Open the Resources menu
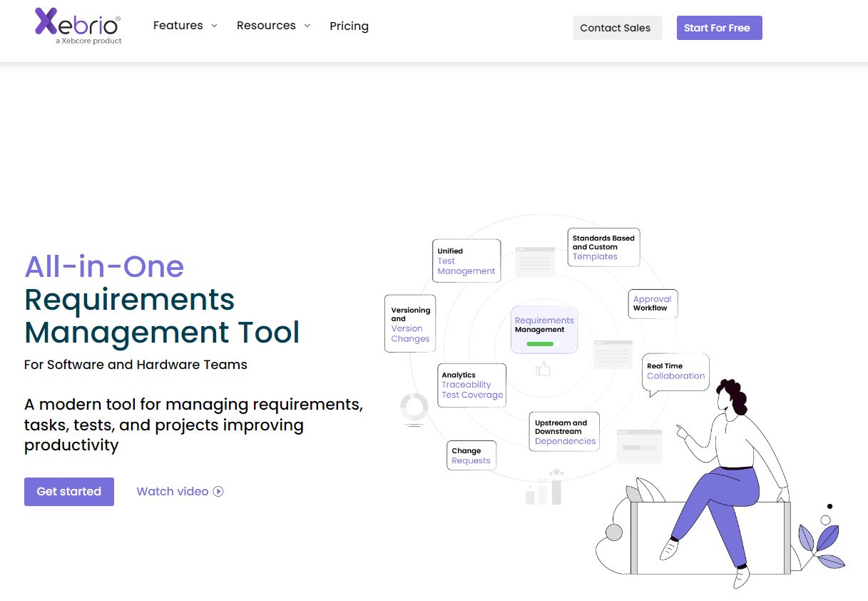 (274, 26)
